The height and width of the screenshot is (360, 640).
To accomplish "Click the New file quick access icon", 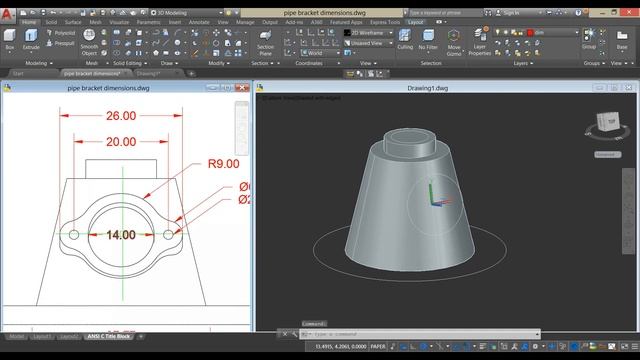I will point(23,13).
